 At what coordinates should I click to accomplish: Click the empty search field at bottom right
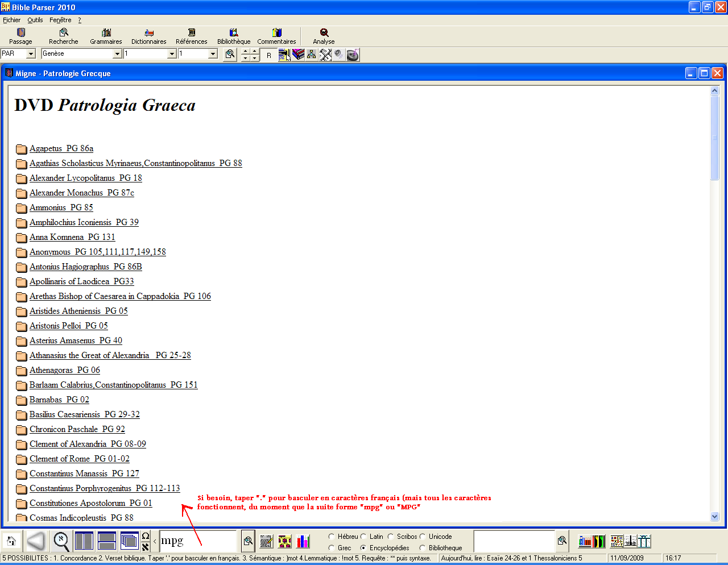click(514, 541)
